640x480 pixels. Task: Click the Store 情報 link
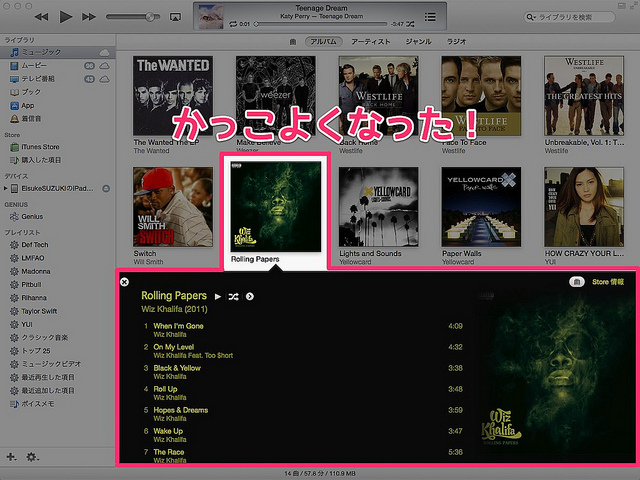point(608,282)
